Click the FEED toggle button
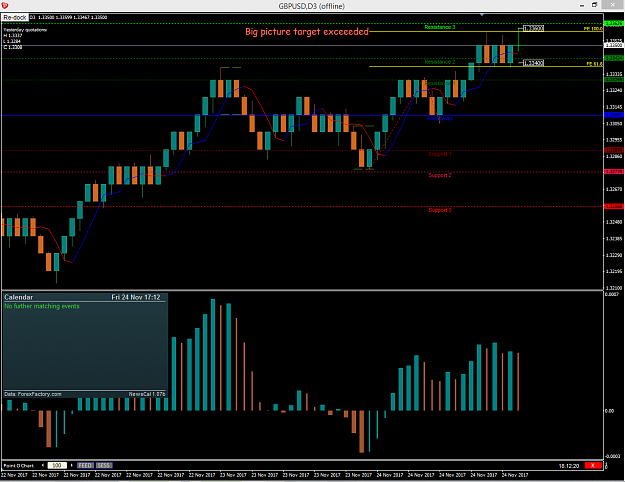Viewport: 625px width, 482px height. point(85,465)
